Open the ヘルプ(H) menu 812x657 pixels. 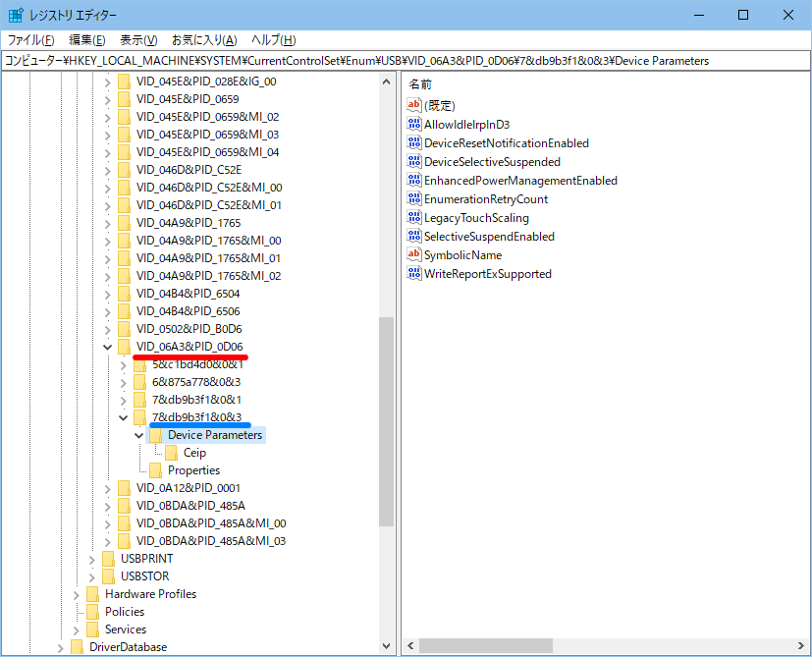point(273,40)
